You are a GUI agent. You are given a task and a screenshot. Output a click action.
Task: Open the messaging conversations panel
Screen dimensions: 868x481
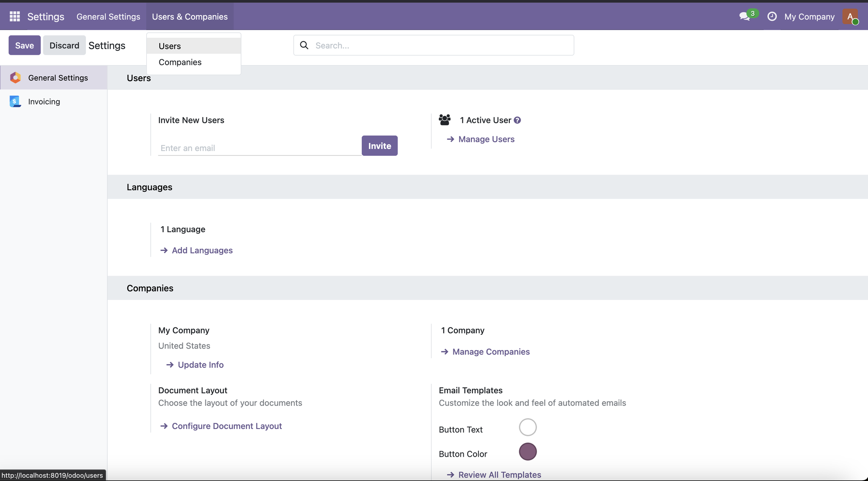click(744, 16)
